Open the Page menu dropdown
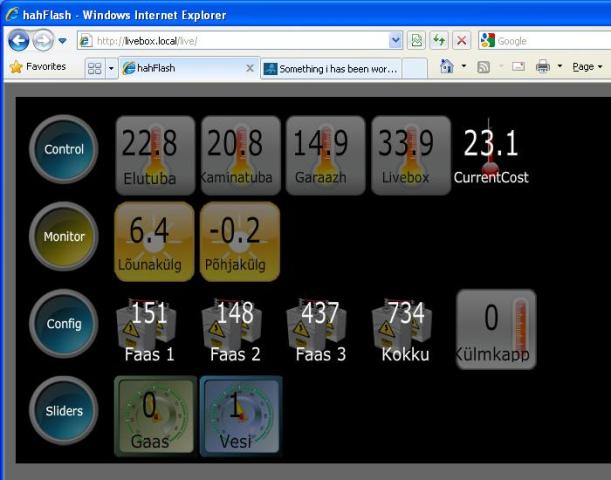 tap(587, 67)
